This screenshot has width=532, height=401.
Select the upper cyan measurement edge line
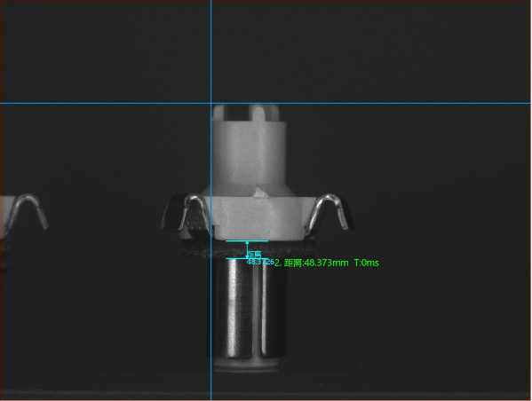coord(247,241)
